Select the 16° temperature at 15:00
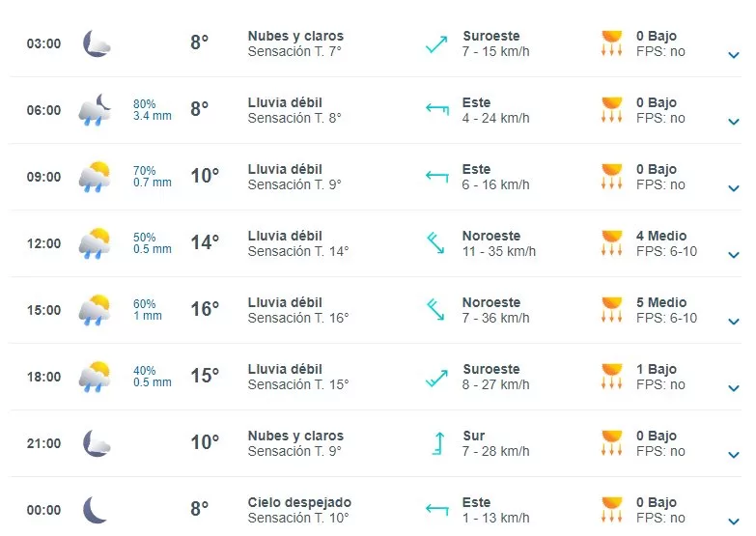The height and width of the screenshot is (536, 756). coord(204,309)
